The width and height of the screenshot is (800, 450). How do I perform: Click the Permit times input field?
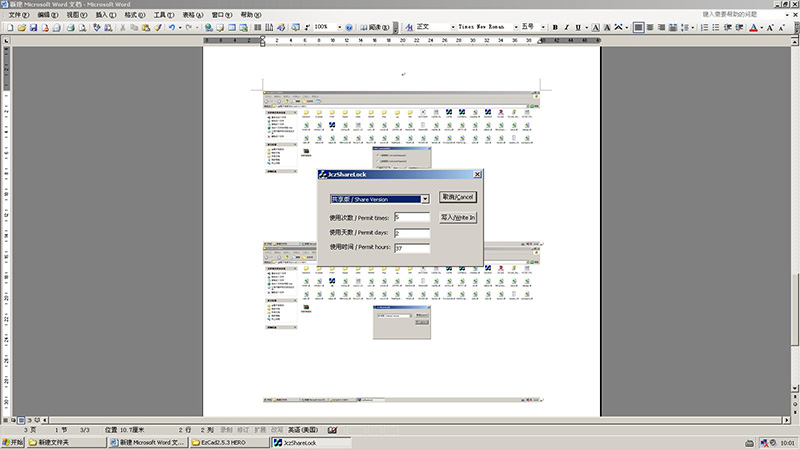pos(412,217)
